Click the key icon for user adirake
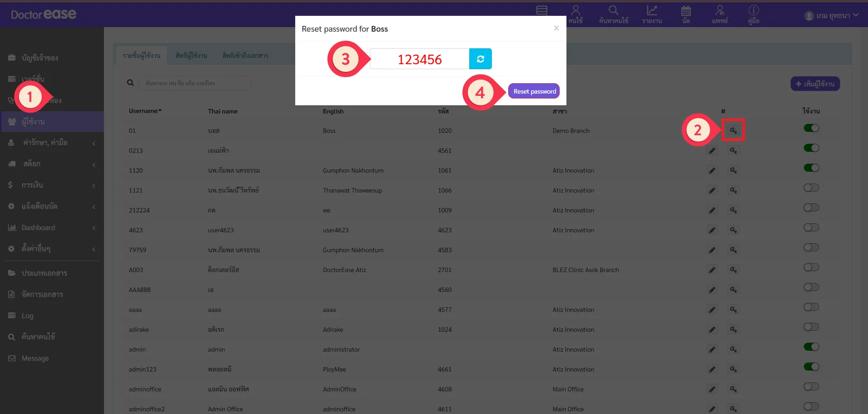Viewport: 868px width, 414px height. pos(733,329)
